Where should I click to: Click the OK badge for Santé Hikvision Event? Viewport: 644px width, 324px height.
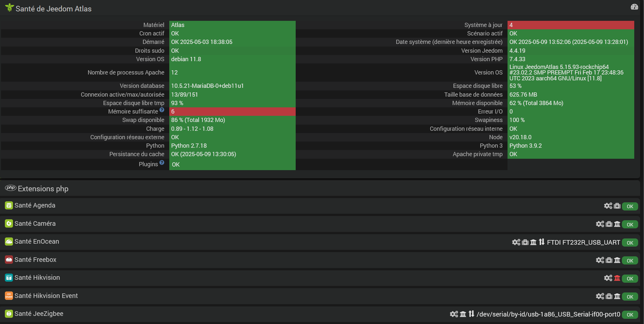tap(630, 297)
